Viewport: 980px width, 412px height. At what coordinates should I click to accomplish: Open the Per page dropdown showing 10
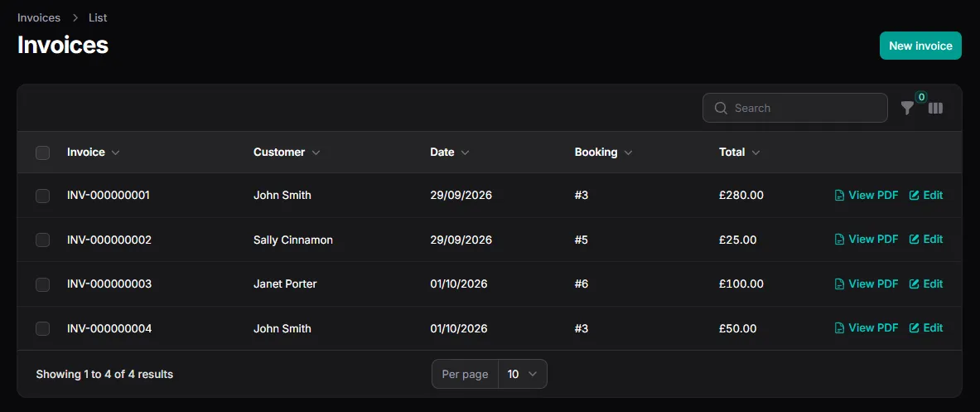click(523, 374)
